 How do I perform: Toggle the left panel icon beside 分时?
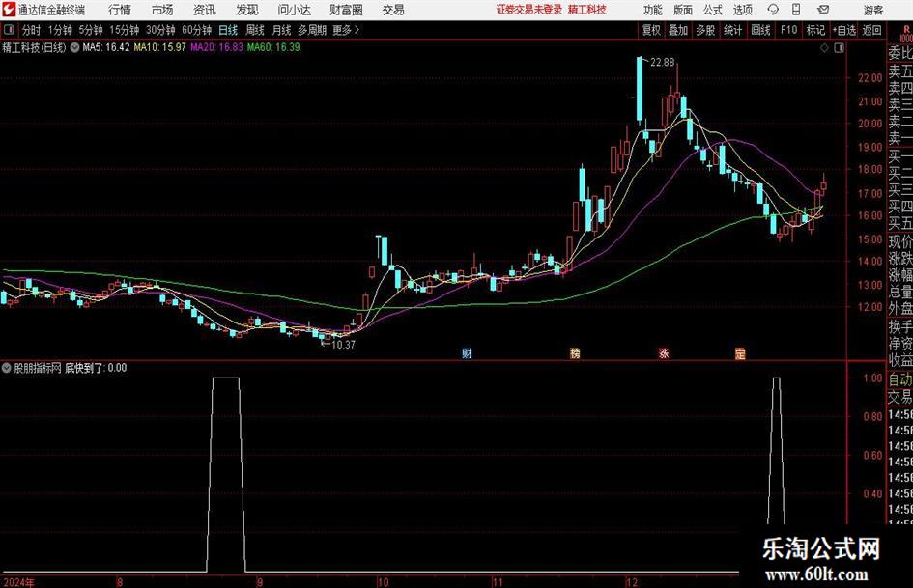coord(9,30)
